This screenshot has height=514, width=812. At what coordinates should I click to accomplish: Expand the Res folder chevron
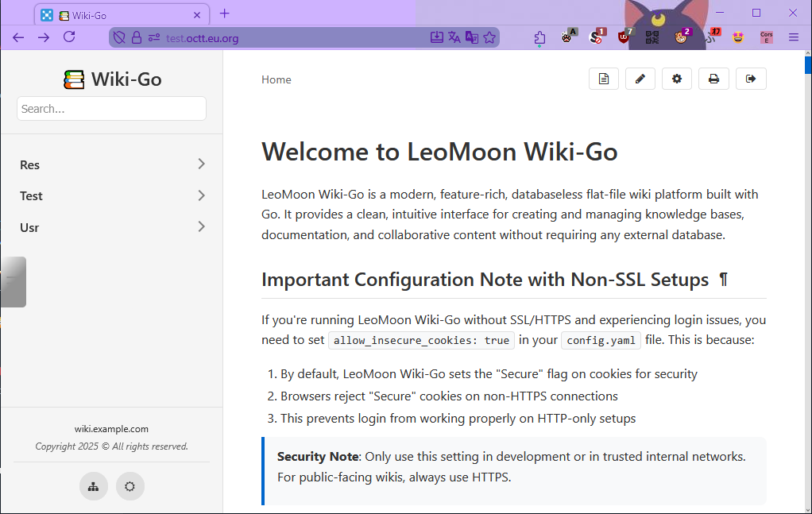201,164
